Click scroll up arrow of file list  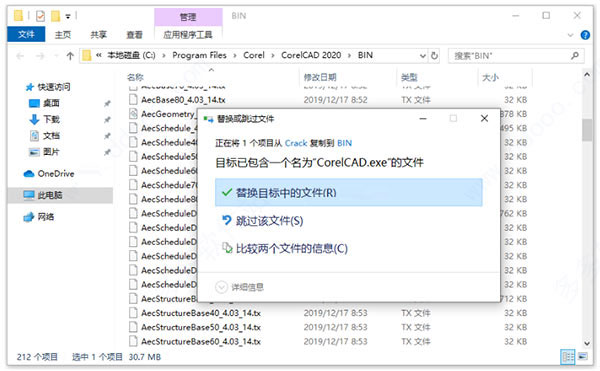[x=587, y=75]
